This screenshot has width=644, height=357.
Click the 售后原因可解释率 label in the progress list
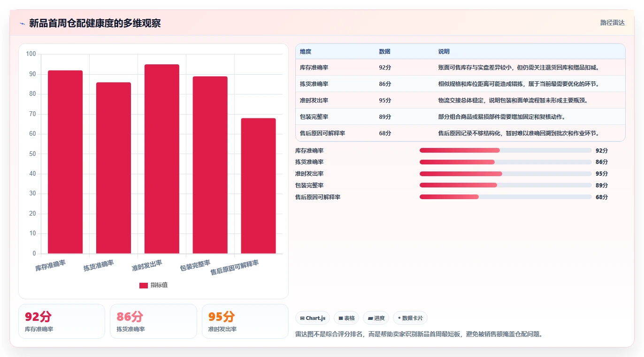(318, 197)
